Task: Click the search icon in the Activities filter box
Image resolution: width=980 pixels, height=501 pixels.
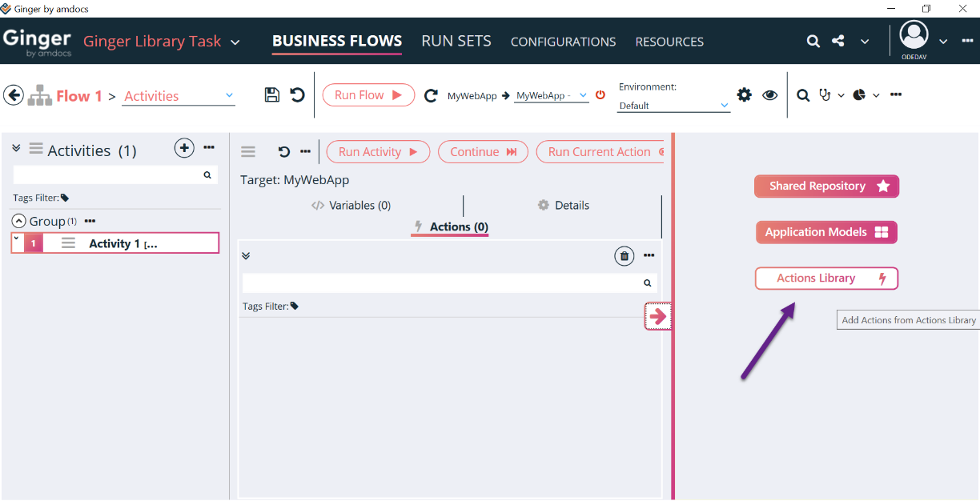Action: click(x=207, y=174)
